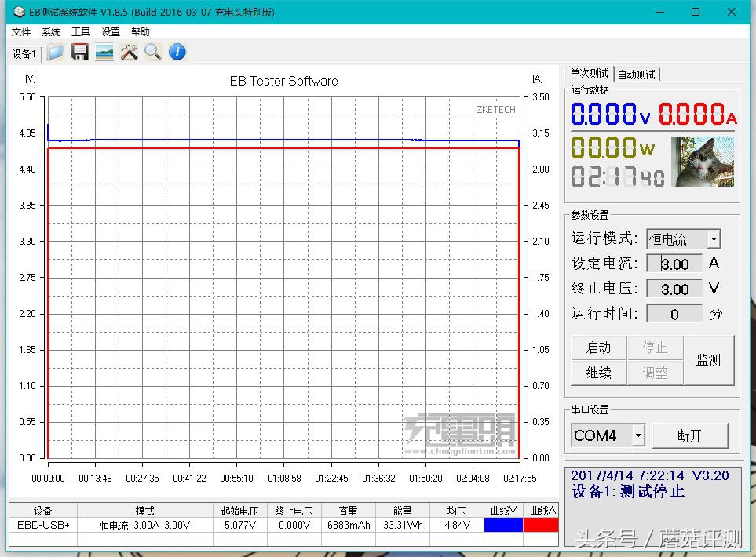Click the EB Tester Software chart title
Viewport: 756px width, 557px height.
coord(284,81)
